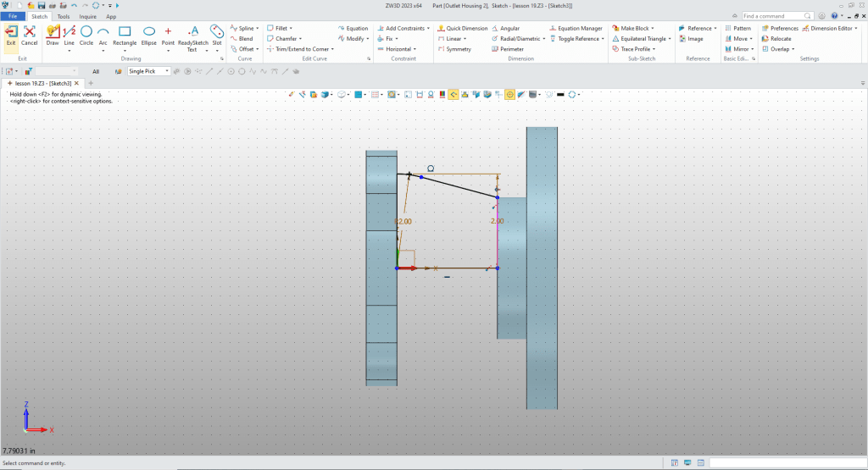Click the Preferences button
868x470 pixels.
pos(780,28)
